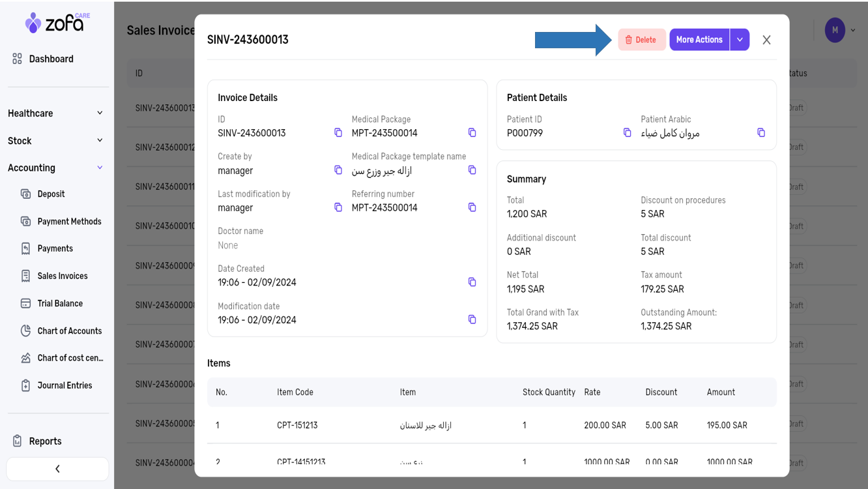Go to Chart of Accounts
This screenshot has height=489, width=868.
point(69,331)
